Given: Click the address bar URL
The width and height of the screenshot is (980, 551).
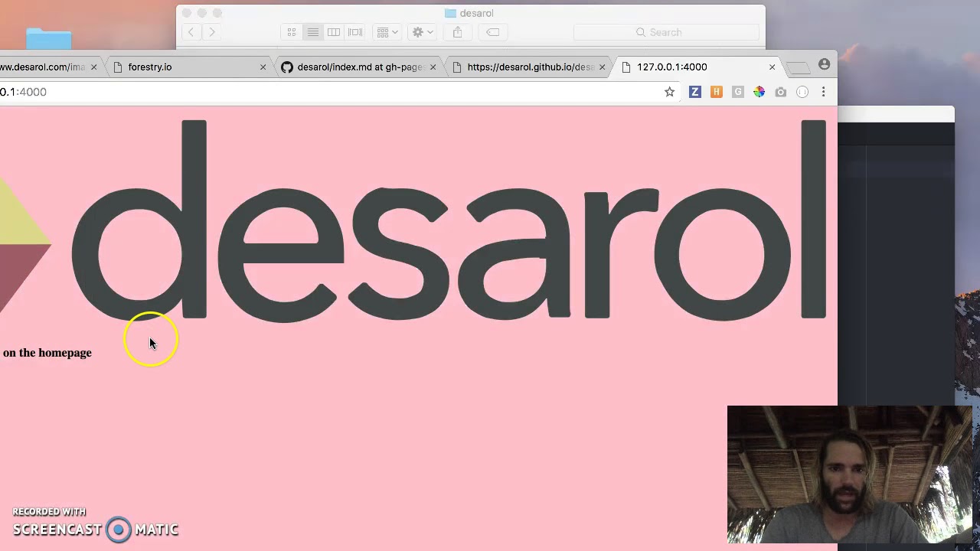Looking at the screenshot, I should [x=23, y=92].
